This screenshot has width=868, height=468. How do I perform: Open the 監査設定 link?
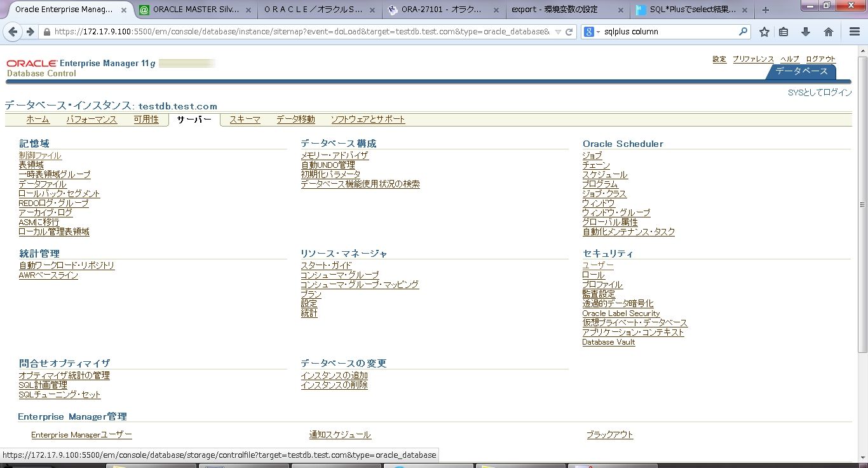tap(599, 294)
